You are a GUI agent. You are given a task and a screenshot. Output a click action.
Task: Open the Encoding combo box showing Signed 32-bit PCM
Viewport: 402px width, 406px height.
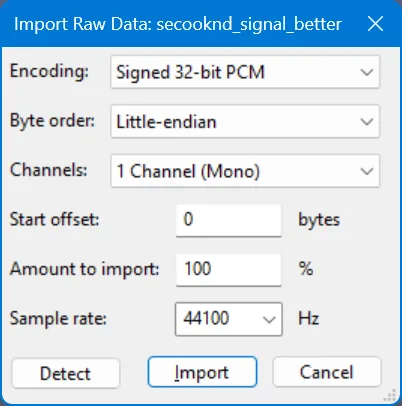click(x=245, y=72)
